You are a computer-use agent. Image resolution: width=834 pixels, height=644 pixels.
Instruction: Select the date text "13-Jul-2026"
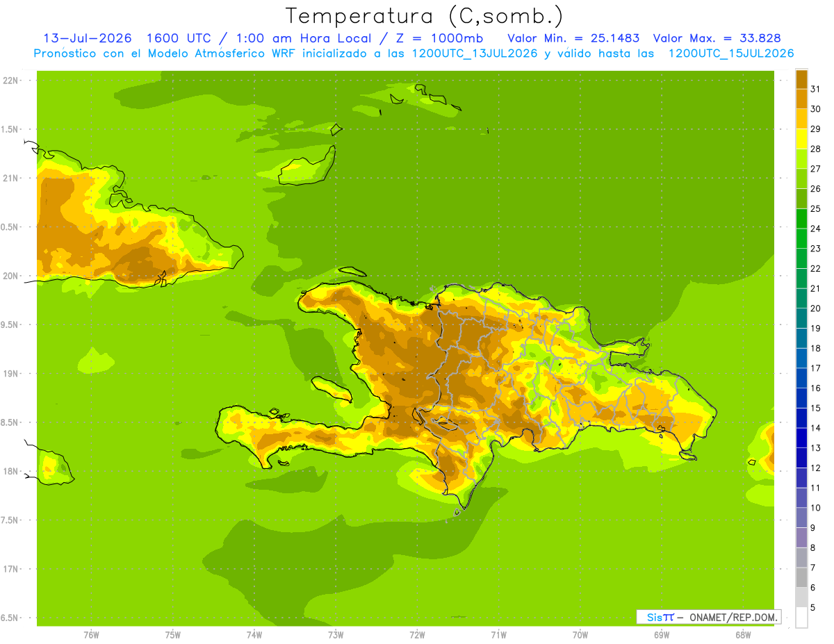point(88,38)
